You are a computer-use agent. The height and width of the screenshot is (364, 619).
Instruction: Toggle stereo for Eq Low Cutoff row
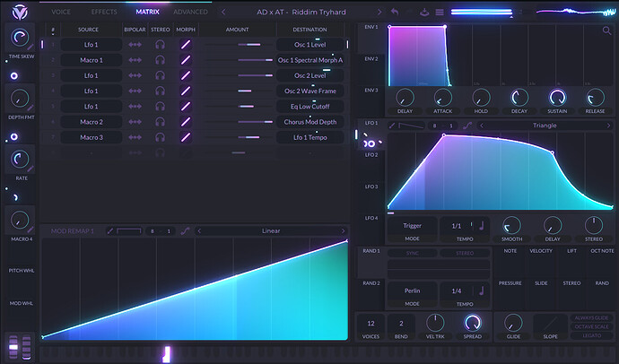160,107
